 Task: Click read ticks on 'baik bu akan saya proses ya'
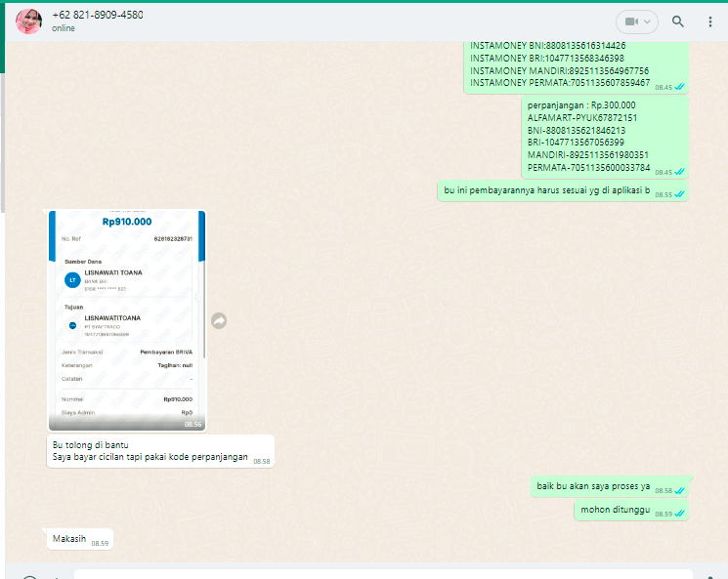[680, 490]
